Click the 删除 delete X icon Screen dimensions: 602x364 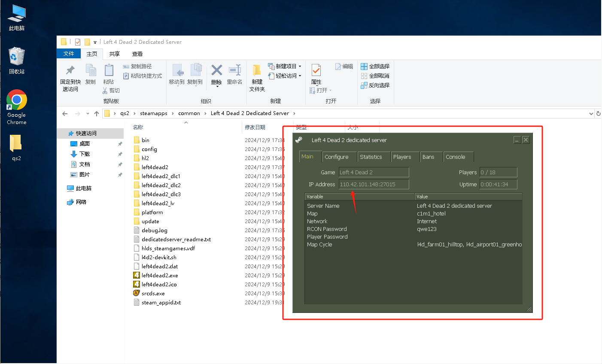tap(216, 70)
